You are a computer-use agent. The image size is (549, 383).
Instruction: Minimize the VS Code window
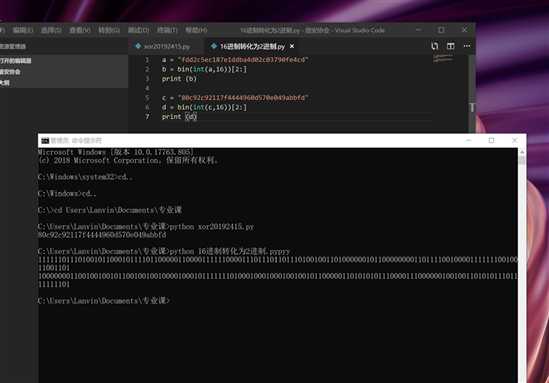pyautogui.click(x=418, y=30)
